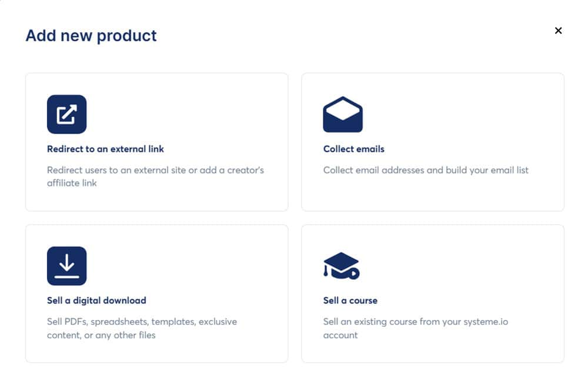Click the PDFs and spreadsheets description text
The width and height of the screenshot is (588, 387).
coord(141,328)
